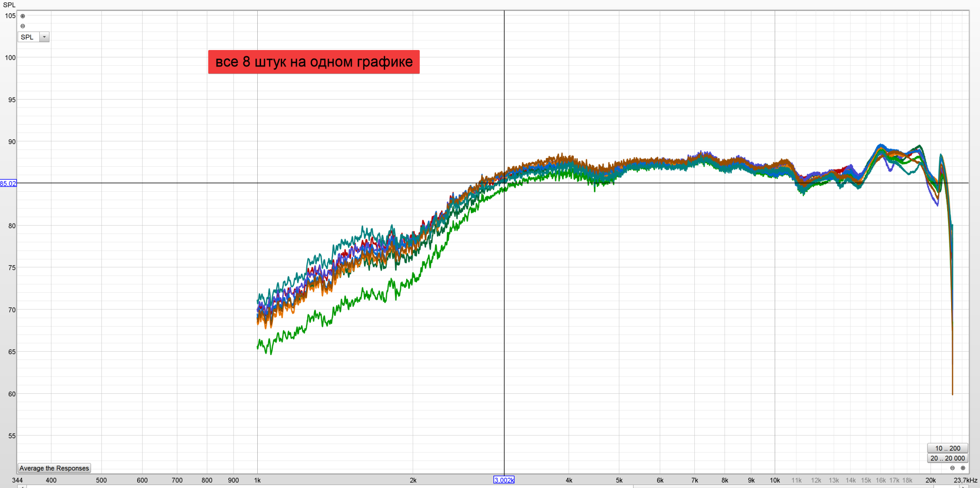Click the 3.002k cursor frequency readout

504,480
